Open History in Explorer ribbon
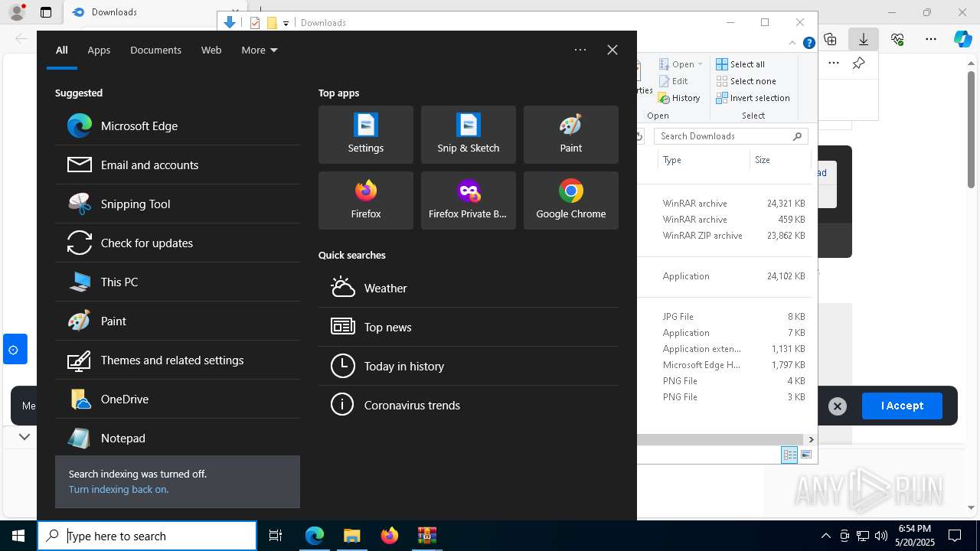980x551 pixels. tap(679, 98)
